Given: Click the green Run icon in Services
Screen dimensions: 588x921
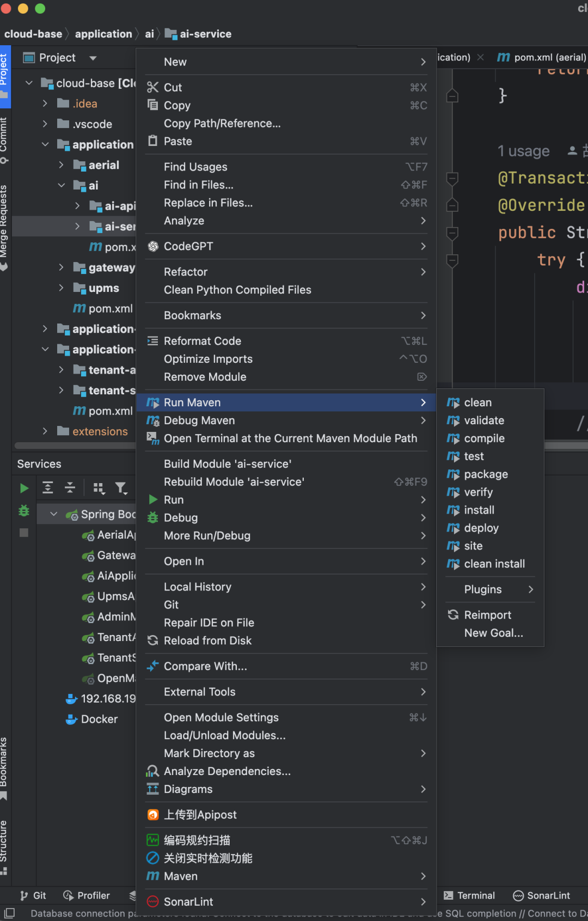Looking at the screenshot, I should coord(24,488).
